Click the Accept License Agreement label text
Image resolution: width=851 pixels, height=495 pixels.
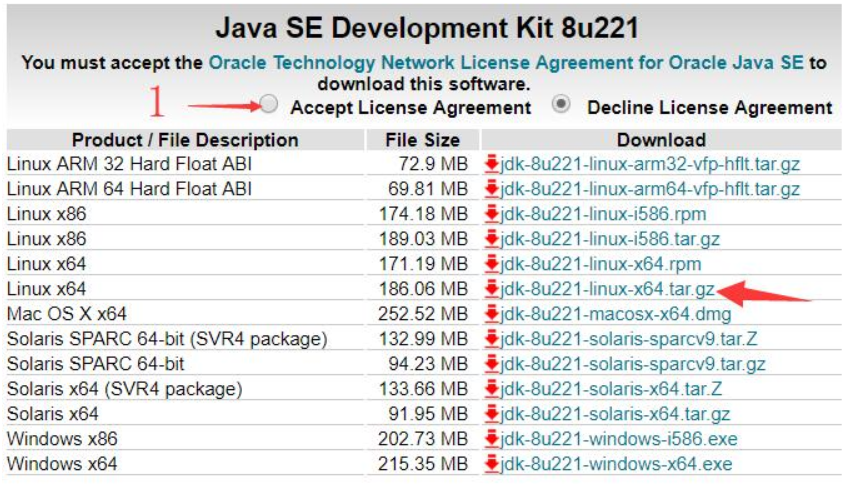(x=411, y=107)
